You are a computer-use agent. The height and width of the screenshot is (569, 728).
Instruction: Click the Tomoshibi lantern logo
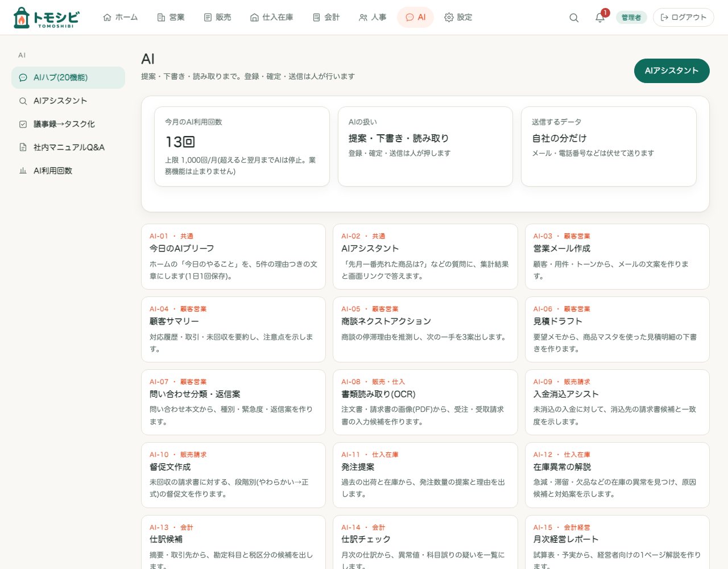[x=45, y=18]
